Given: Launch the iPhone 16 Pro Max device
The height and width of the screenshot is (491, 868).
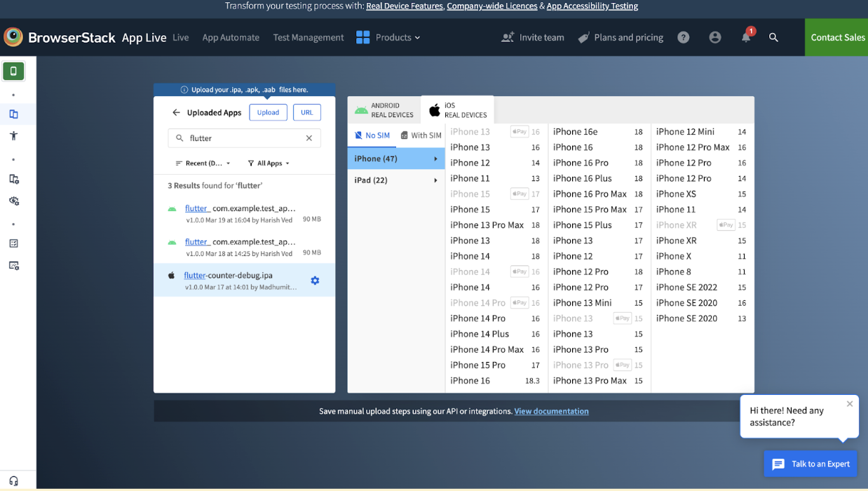Looking at the screenshot, I should 599,194.
